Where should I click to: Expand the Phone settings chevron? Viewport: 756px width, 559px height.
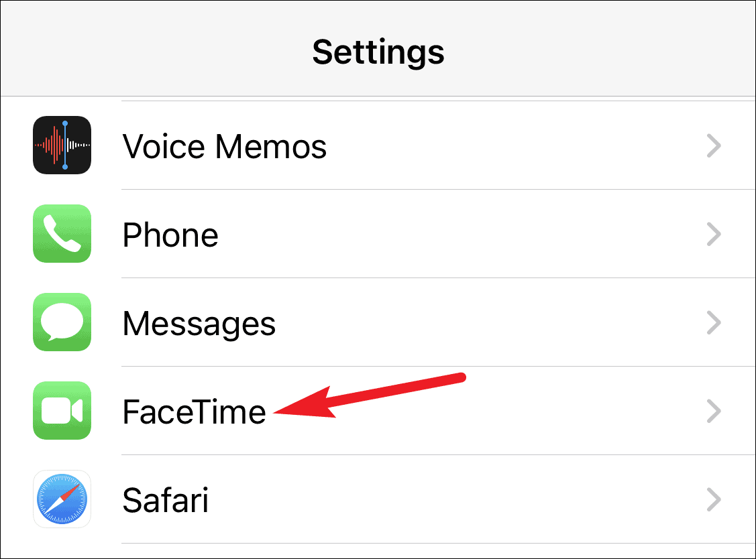pos(713,235)
